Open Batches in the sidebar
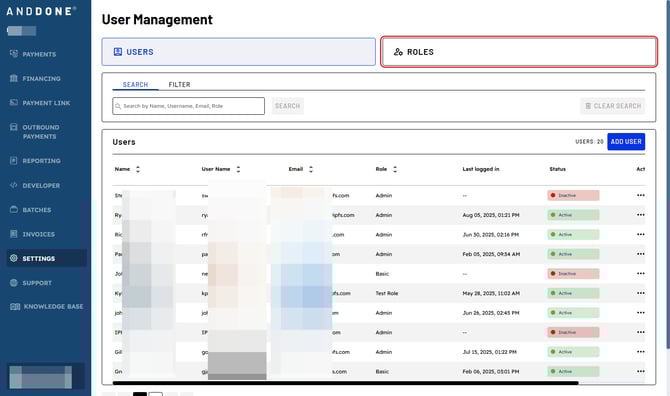Image resolution: width=670 pixels, height=396 pixels. coord(37,210)
